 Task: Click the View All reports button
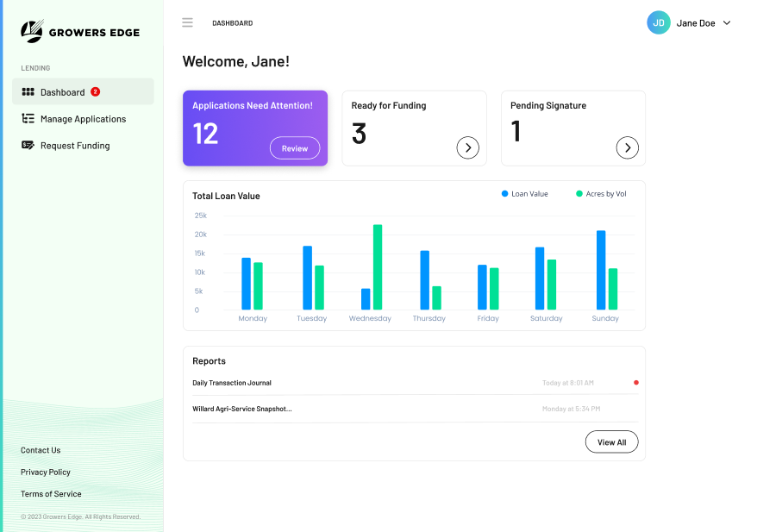(x=611, y=441)
